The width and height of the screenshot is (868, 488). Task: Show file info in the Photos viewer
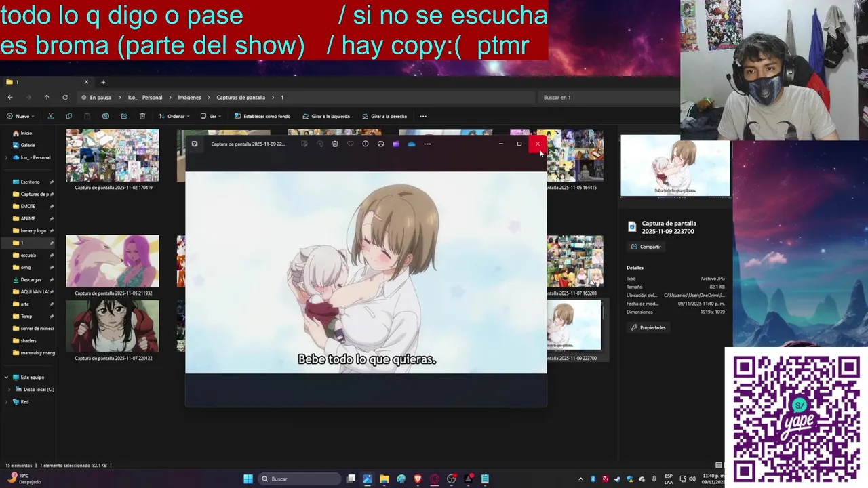[366, 144]
